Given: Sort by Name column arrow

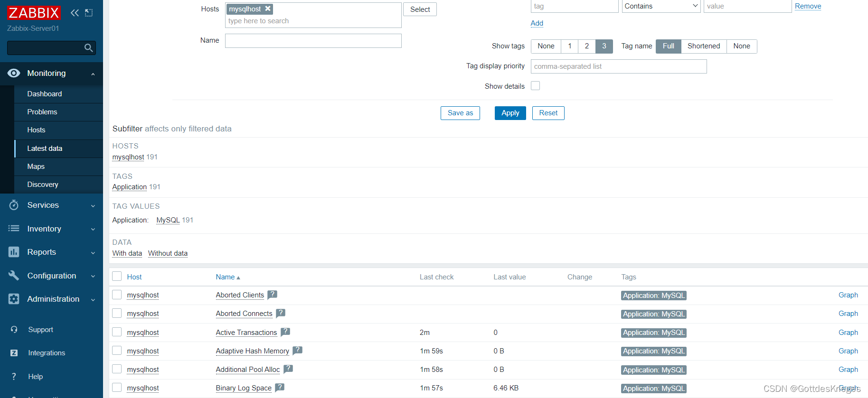Looking at the screenshot, I should point(238,278).
